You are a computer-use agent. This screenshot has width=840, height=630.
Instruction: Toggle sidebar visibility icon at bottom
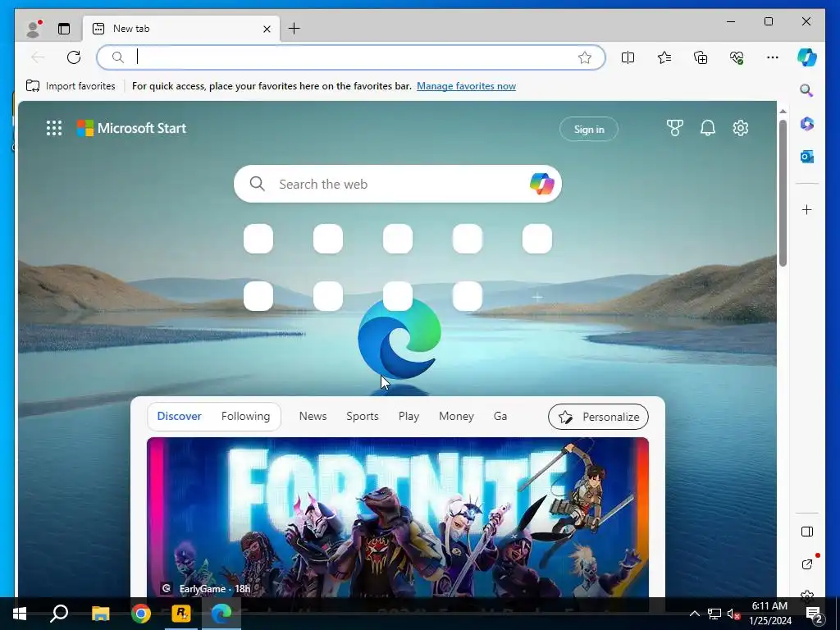pos(807,532)
